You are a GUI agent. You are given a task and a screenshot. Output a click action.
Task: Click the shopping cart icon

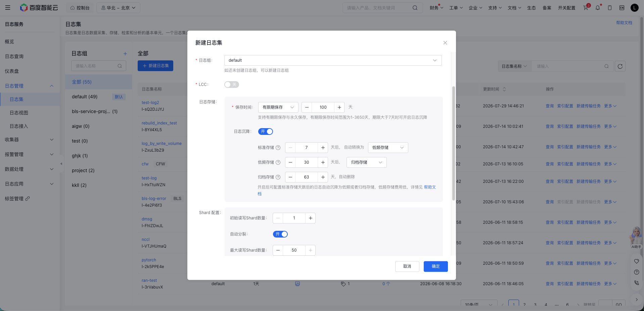(x=586, y=8)
